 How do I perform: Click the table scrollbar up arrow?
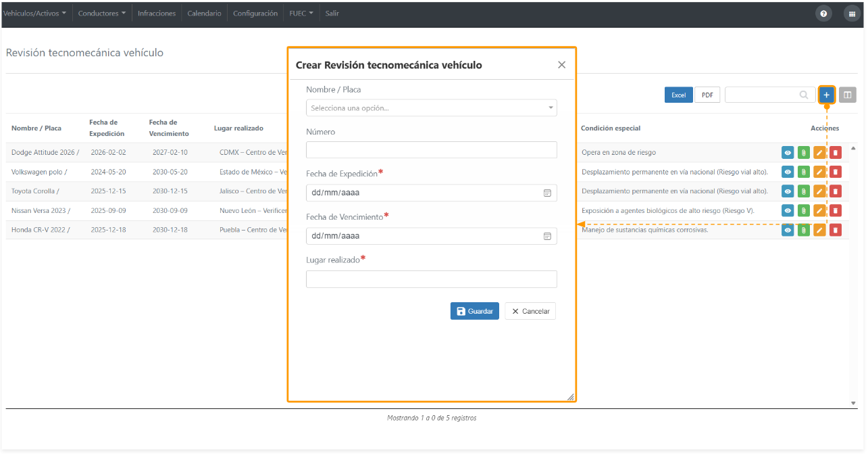[853, 148]
